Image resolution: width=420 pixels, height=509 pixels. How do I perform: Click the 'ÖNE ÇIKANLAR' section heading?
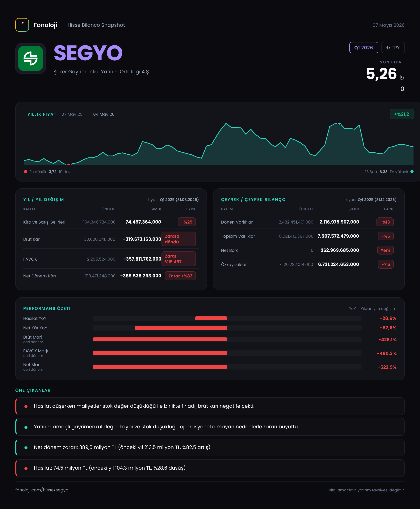coord(33,390)
